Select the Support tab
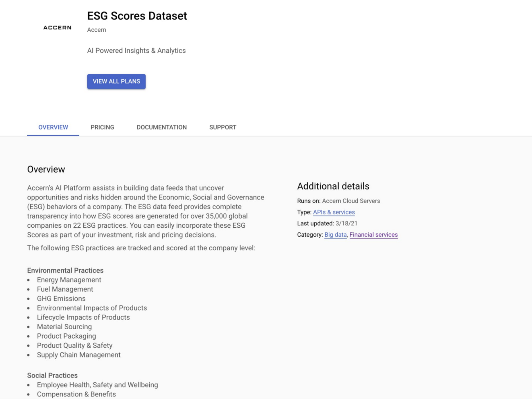Screen dimensions: 532x399 (223, 127)
